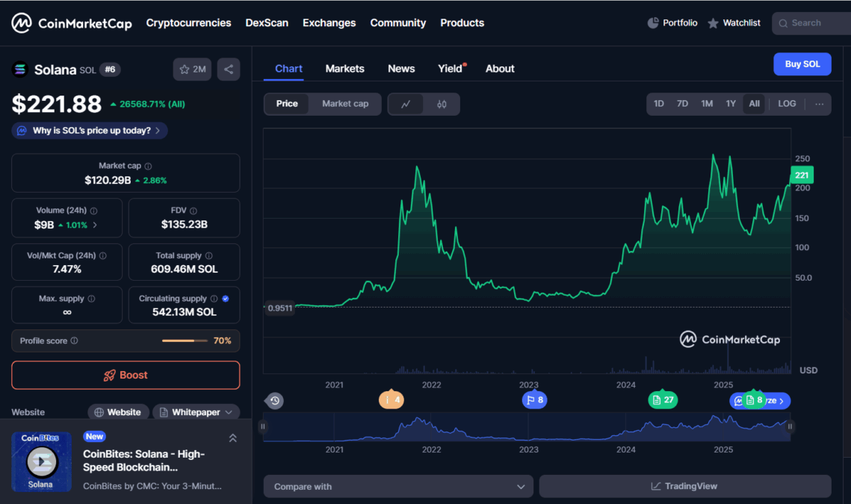Show Market cap info tooltip icon

pyautogui.click(x=148, y=166)
